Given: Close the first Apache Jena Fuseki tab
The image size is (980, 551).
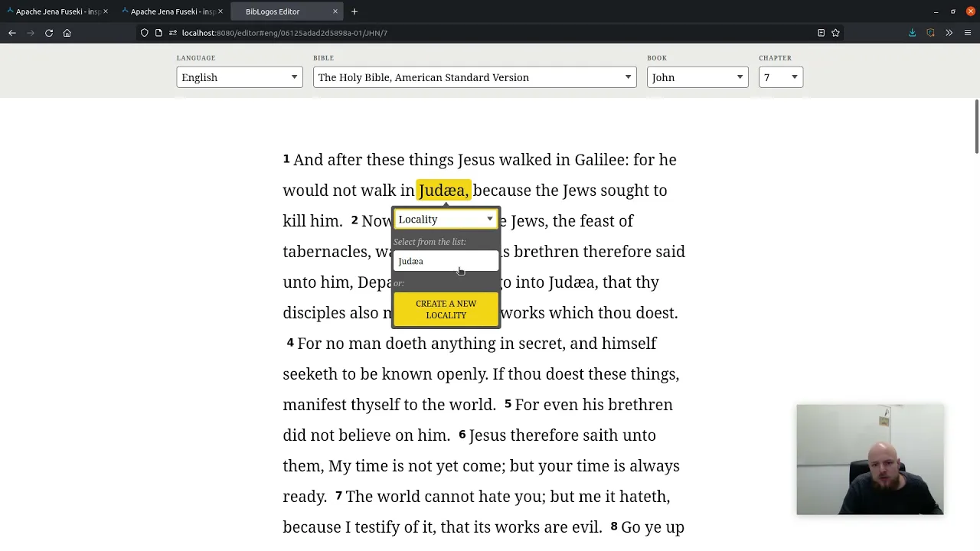Looking at the screenshot, I should [x=105, y=11].
